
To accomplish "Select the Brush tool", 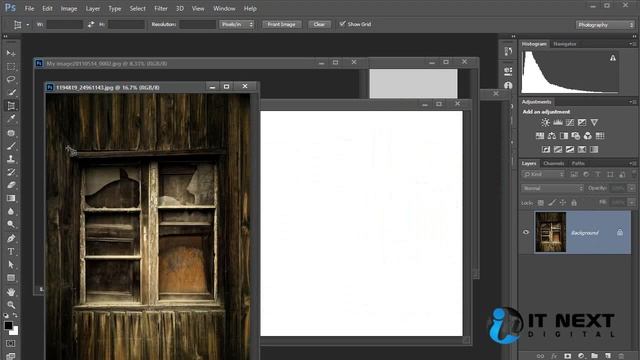I will pyautogui.click(x=11, y=146).
